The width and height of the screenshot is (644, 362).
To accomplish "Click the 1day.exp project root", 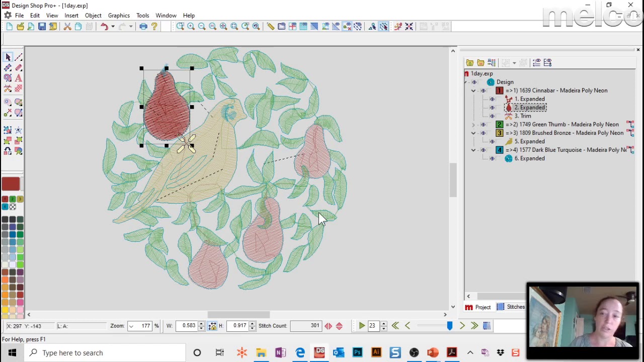I will 481,74.
